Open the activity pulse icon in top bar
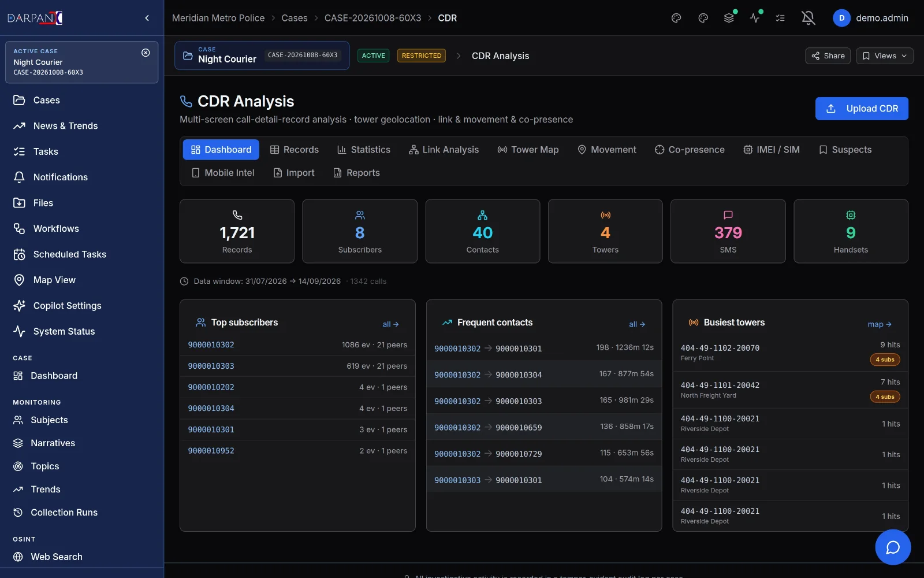 [755, 18]
